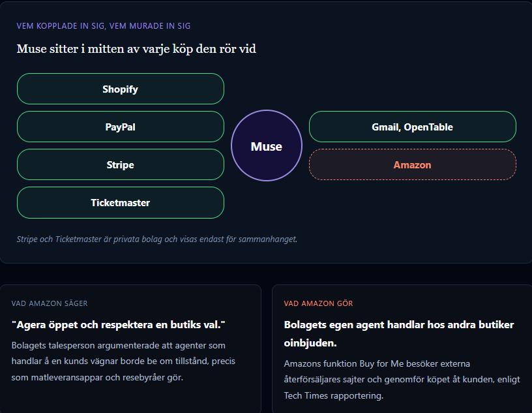Click the headline Bolagets egen agent handlar
The image size is (532, 413).
pos(399,333)
